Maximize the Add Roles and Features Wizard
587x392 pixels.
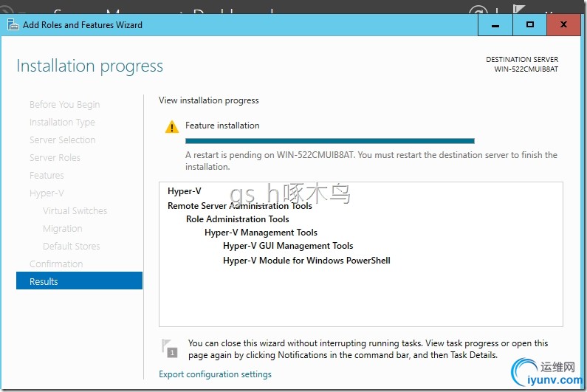pos(529,25)
